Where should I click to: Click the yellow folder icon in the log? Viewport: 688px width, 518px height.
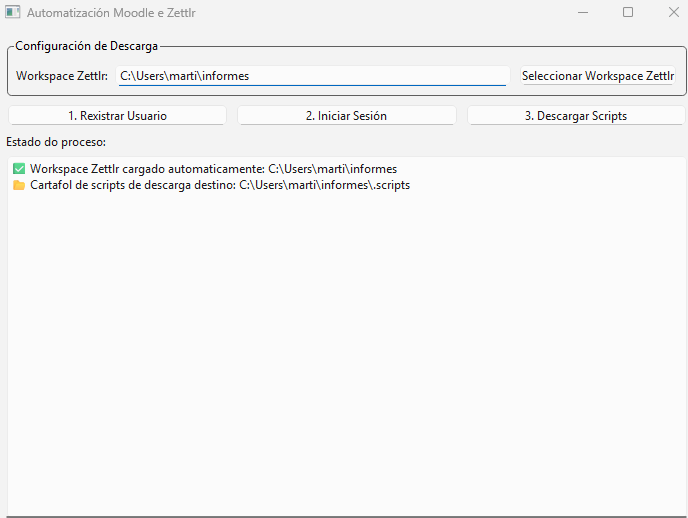pyautogui.click(x=19, y=185)
